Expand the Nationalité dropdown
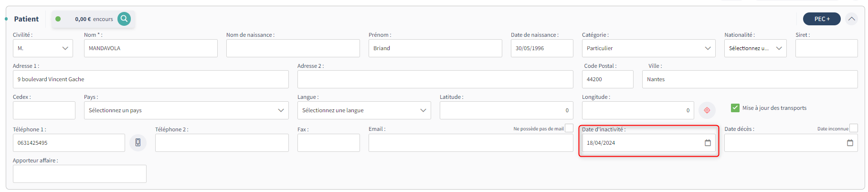The height and width of the screenshot is (192, 868). 755,48
